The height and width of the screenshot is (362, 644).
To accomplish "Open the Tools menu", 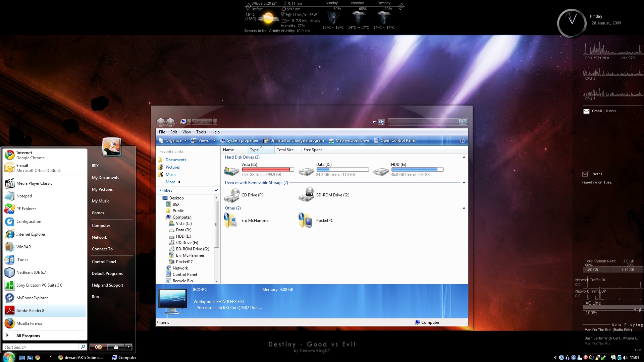I will (x=201, y=132).
